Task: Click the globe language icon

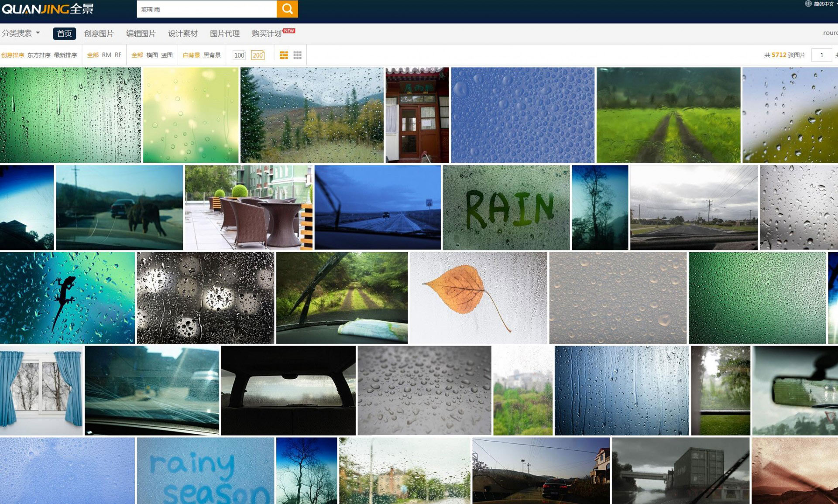Action: [808, 4]
